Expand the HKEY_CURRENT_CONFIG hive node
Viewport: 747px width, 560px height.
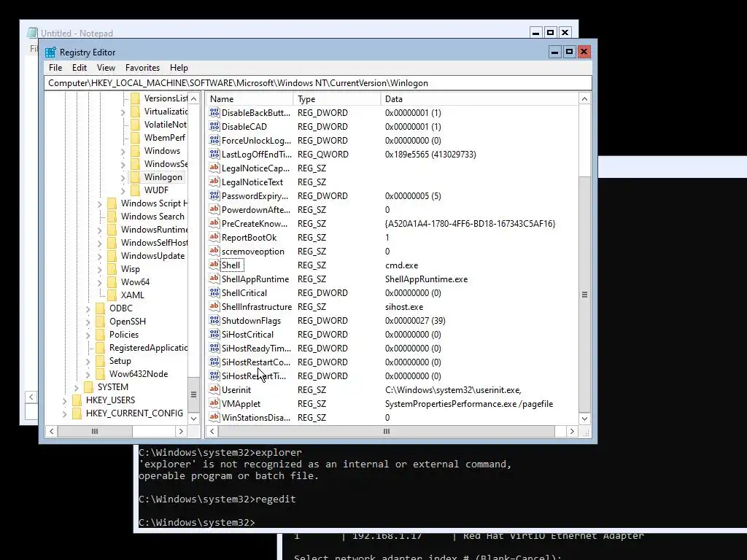click(x=65, y=414)
